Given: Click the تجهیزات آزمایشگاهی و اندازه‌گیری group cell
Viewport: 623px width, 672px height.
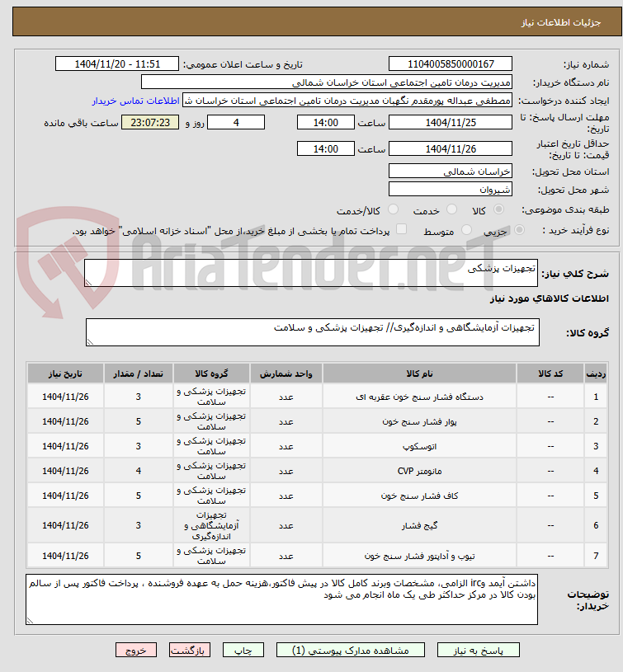Looking at the screenshot, I should tap(211, 525).
